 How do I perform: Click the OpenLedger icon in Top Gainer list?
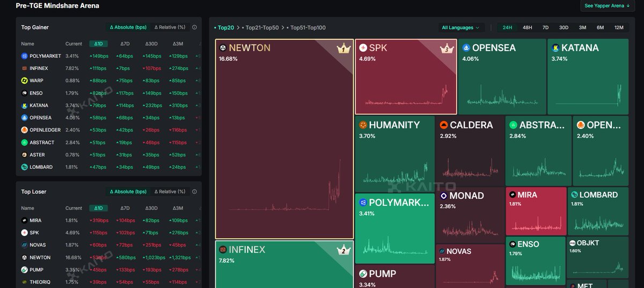click(24, 130)
